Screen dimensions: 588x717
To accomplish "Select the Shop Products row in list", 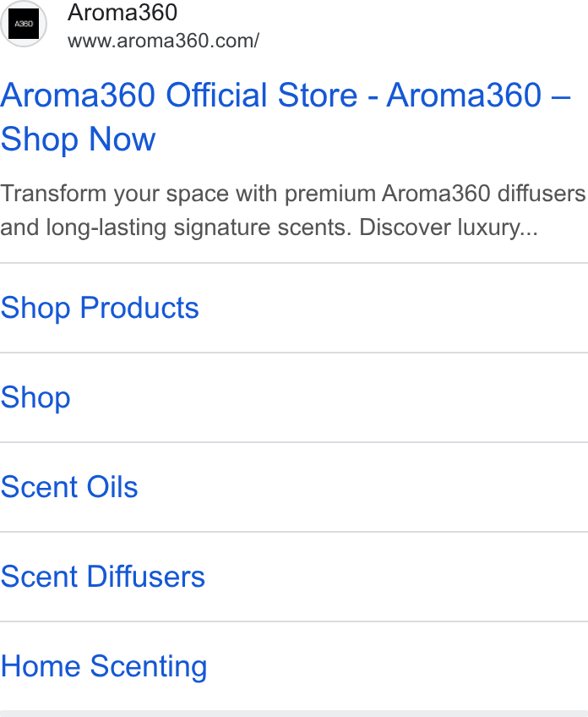I will (x=294, y=308).
